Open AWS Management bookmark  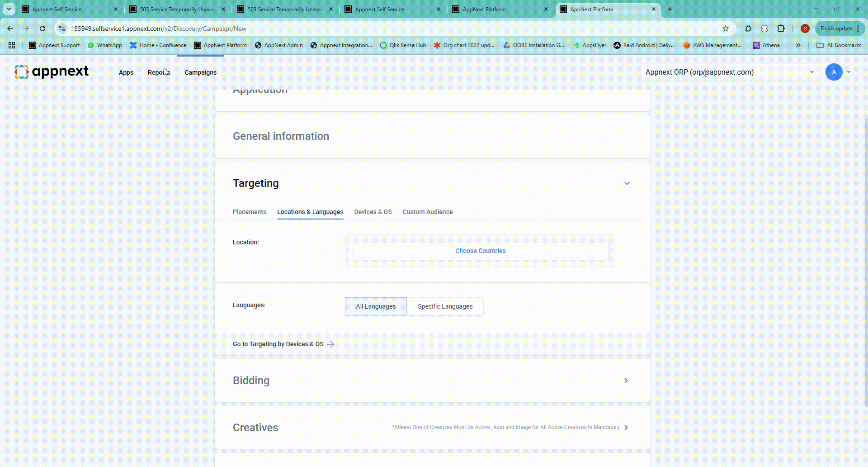712,45
